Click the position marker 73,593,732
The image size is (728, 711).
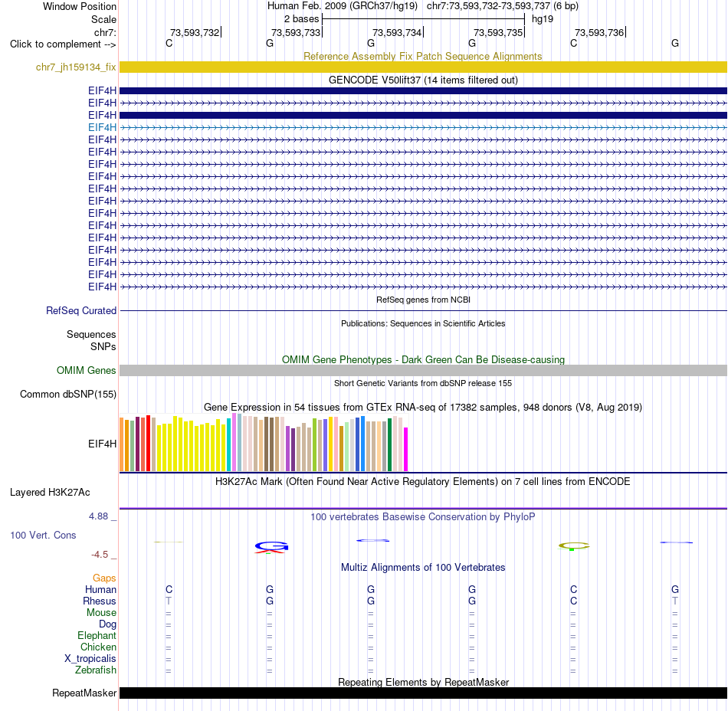195,32
